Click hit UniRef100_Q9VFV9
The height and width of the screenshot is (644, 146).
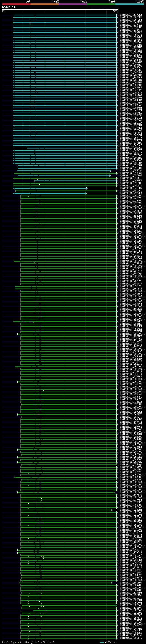[131, 452]
